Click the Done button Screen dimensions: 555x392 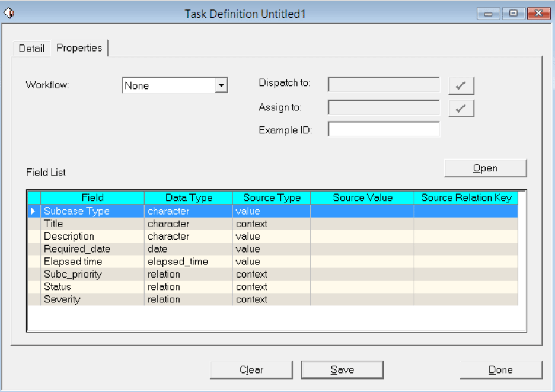coord(500,369)
